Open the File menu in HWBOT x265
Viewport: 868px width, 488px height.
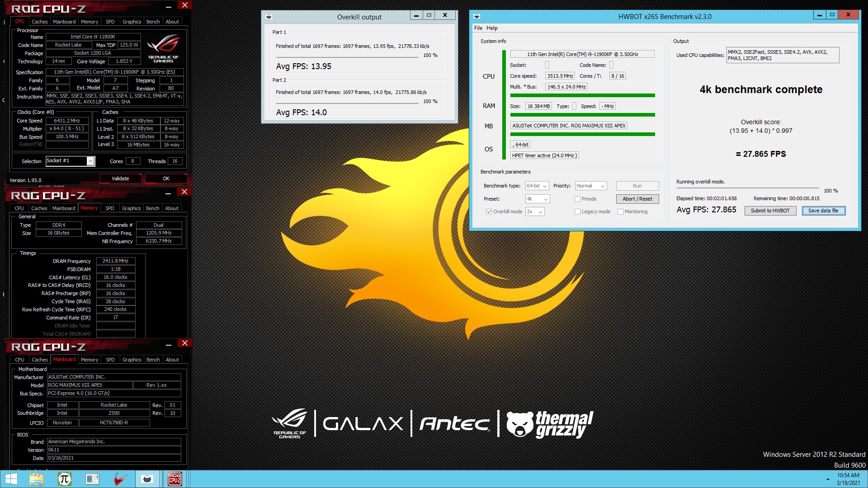click(478, 28)
